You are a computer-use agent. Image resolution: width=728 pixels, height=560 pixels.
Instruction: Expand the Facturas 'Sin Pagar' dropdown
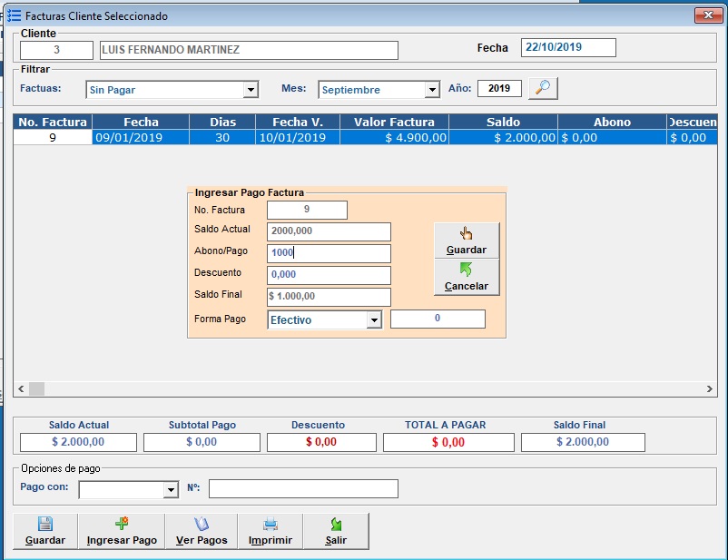pos(251,90)
